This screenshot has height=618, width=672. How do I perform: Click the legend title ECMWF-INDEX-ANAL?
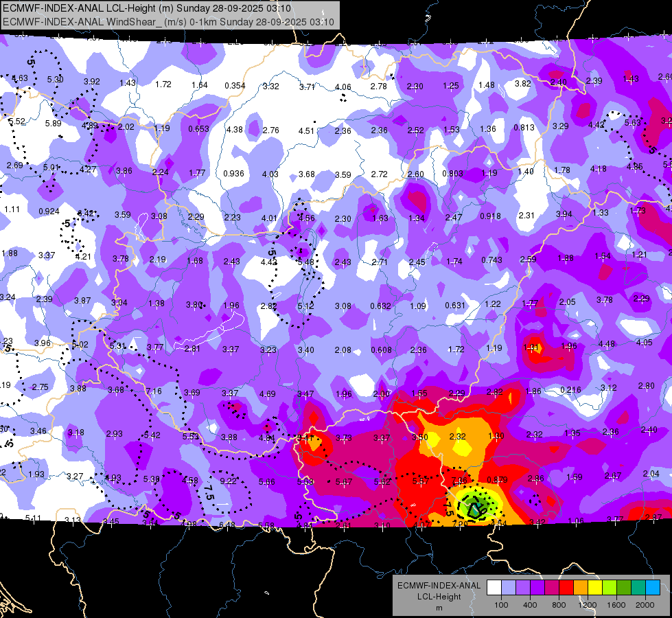point(439,586)
